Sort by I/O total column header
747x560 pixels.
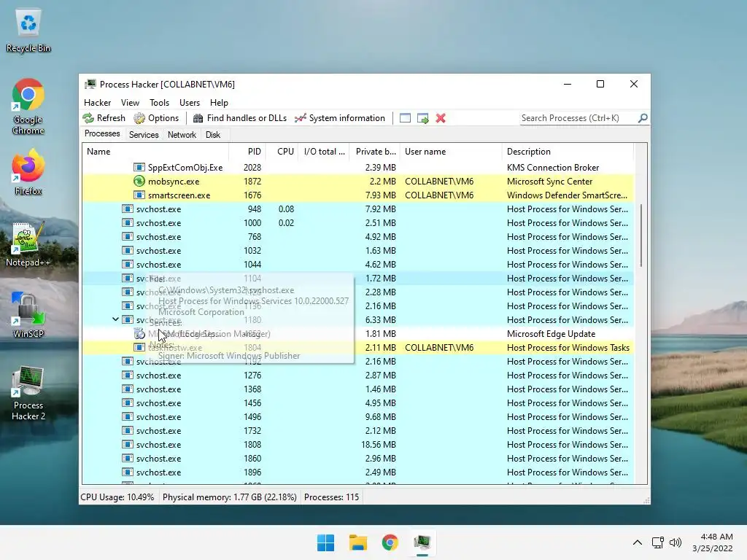tap(324, 152)
